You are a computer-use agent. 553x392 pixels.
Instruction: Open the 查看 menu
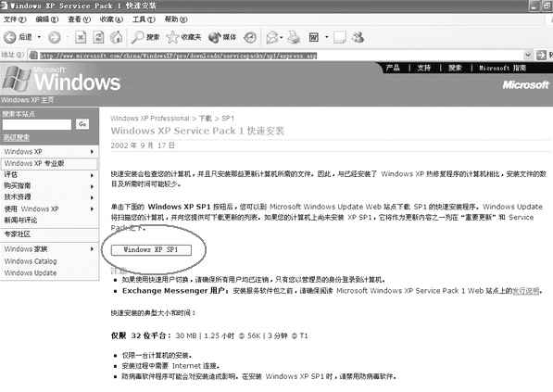pos(79,19)
